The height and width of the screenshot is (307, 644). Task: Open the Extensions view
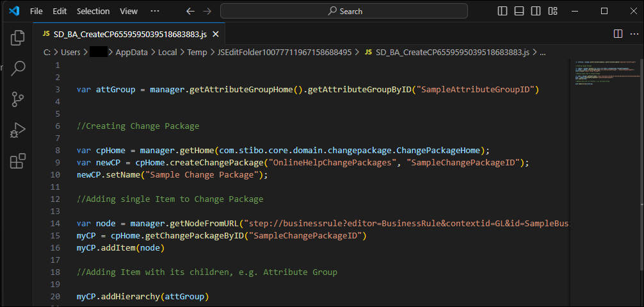click(17, 161)
